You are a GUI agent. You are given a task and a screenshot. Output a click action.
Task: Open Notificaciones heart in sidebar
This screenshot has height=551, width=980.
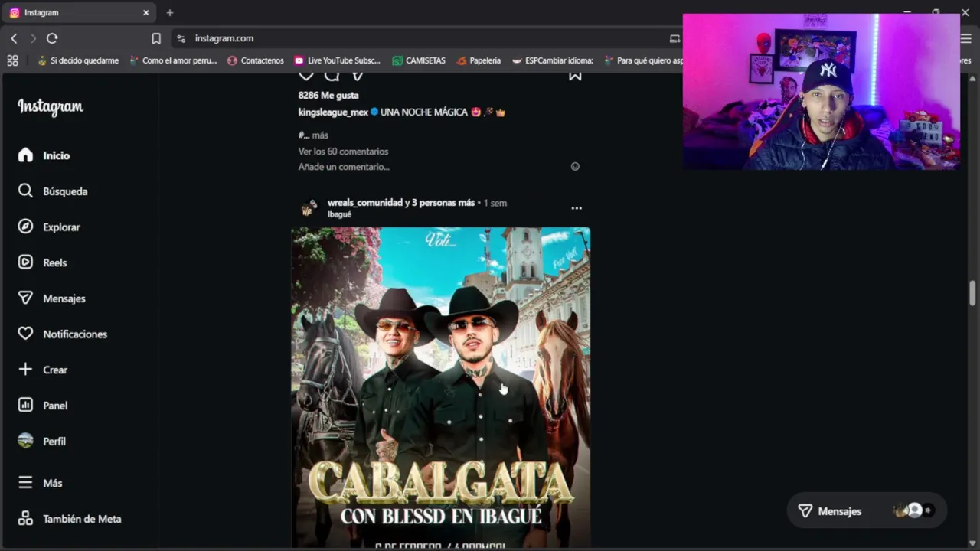point(62,334)
